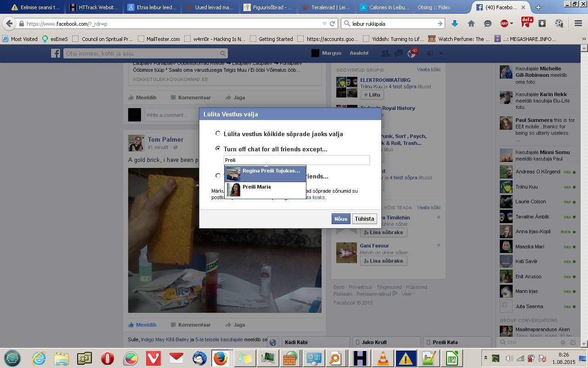Open chat with Triinu Kuu in sidebar
The height and width of the screenshot is (368, 588).
[537, 187]
